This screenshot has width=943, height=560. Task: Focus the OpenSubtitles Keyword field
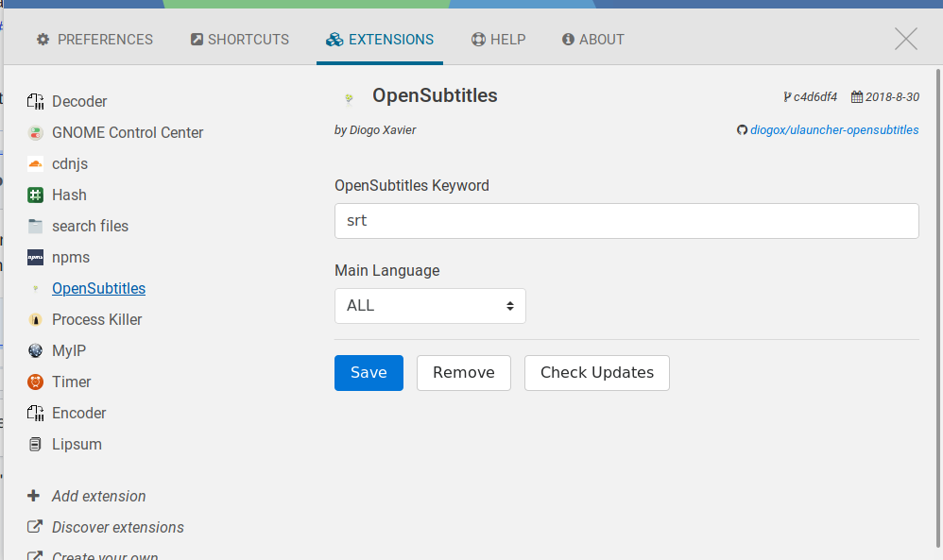coord(626,221)
